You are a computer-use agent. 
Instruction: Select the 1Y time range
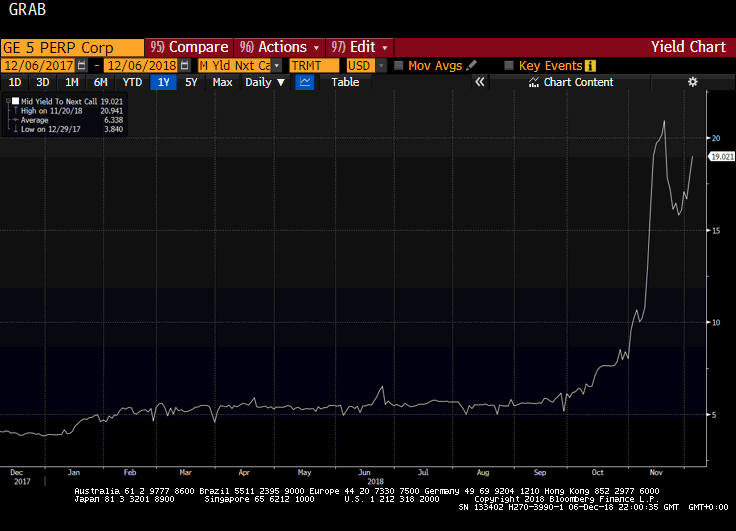pos(163,82)
